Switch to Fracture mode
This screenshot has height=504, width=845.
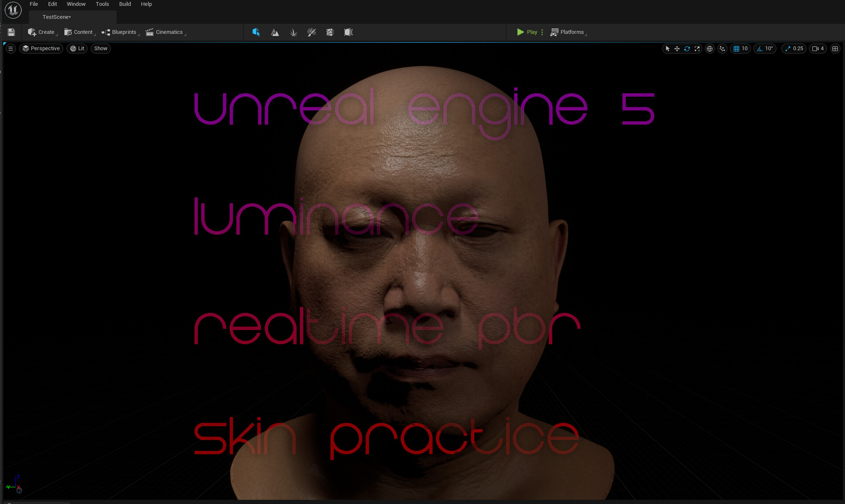(330, 32)
